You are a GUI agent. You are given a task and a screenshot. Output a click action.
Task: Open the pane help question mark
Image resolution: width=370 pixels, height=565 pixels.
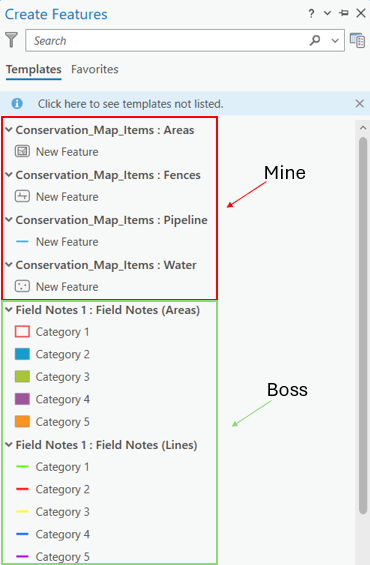(311, 14)
